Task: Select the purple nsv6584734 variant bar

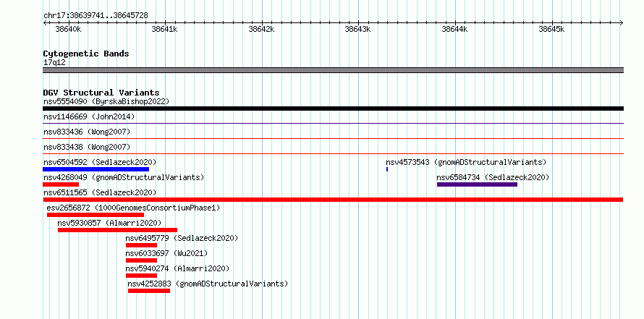Action: (478, 184)
